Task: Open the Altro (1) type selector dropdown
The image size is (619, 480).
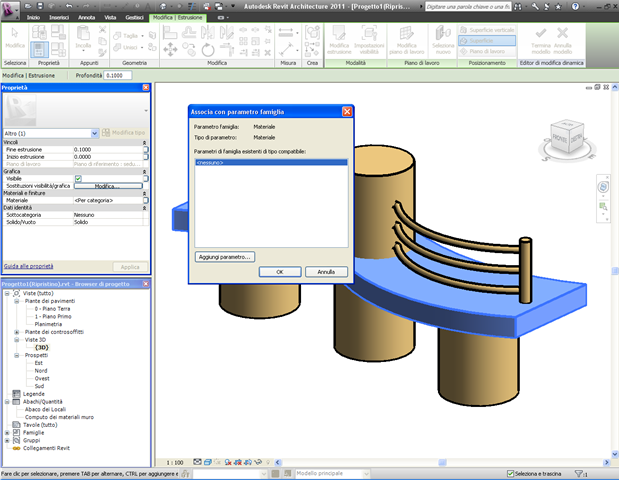Action: pos(95,132)
